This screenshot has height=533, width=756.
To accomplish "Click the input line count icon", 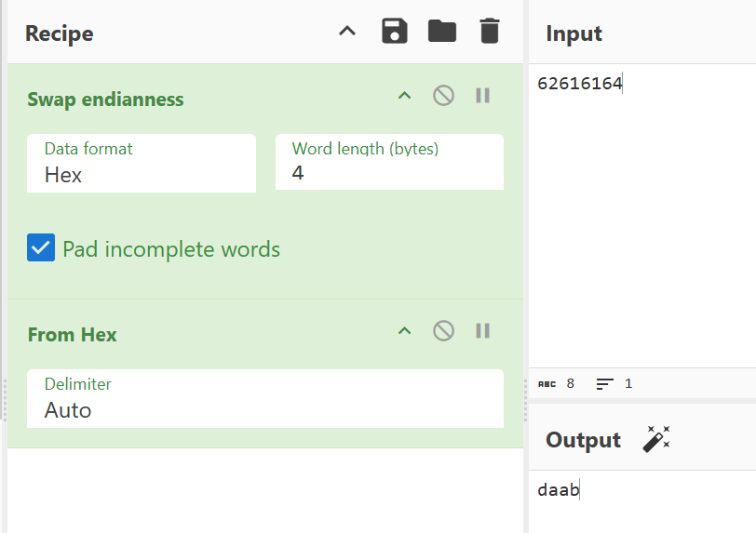I will [605, 383].
